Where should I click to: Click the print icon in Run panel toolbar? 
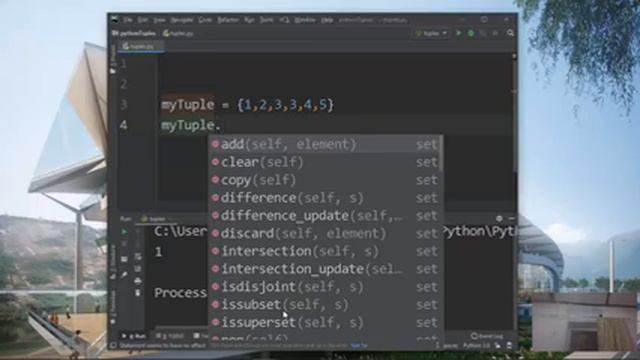[138, 281]
